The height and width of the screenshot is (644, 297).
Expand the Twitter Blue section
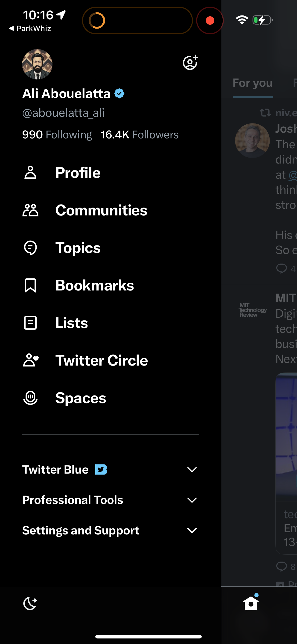(x=192, y=469)
